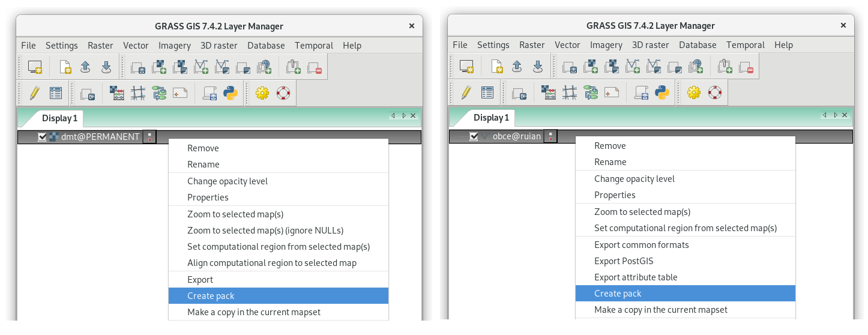
Task: Open Python shell icon in left window
Action: pos(230,93)
